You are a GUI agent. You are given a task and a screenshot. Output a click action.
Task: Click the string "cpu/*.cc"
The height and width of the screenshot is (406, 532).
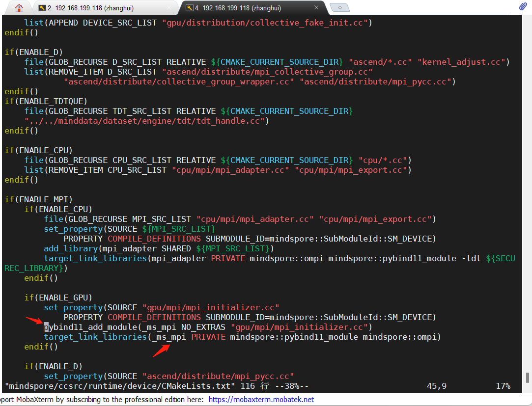pos(382,160)
